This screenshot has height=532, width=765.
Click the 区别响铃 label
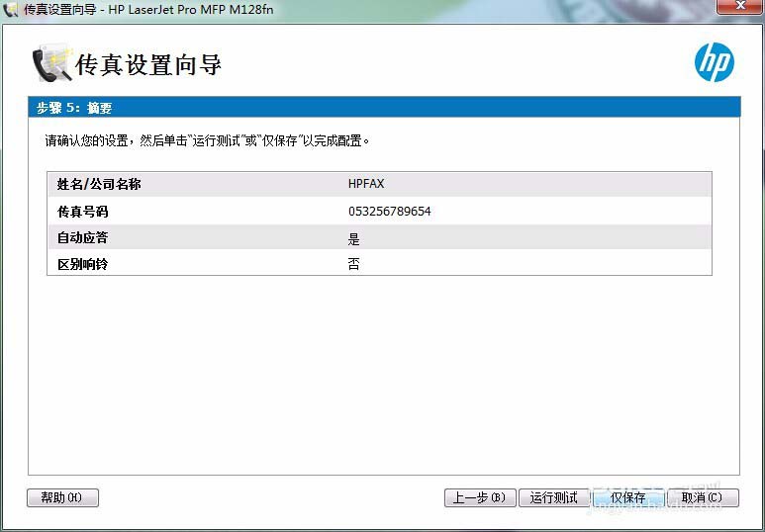[x=82, y=264]
